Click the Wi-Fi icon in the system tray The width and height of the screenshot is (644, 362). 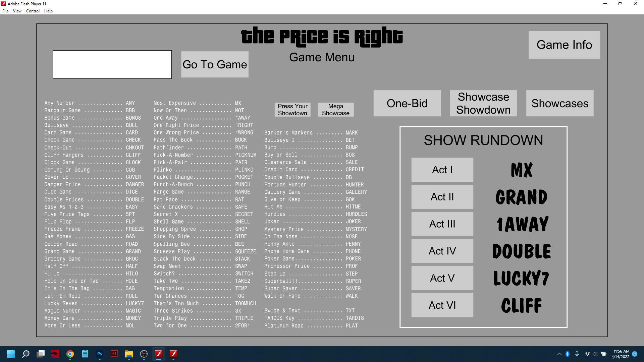click(x=587, y=354)
